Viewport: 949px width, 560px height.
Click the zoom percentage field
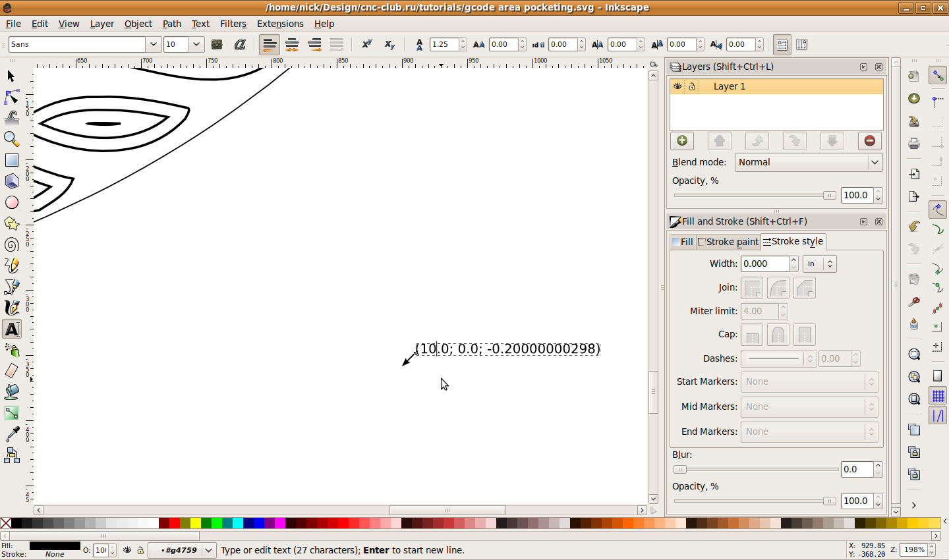pos(913,550)
